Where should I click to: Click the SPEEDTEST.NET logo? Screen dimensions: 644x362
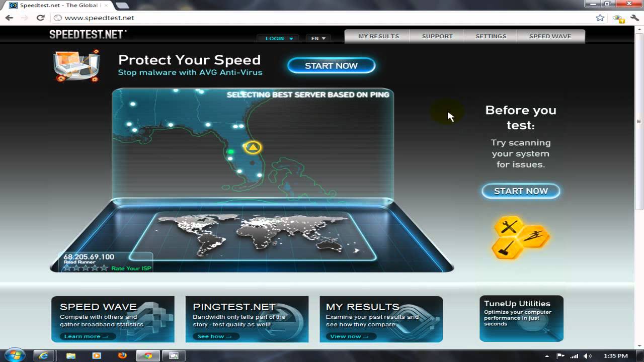click(x=88, y=34)
